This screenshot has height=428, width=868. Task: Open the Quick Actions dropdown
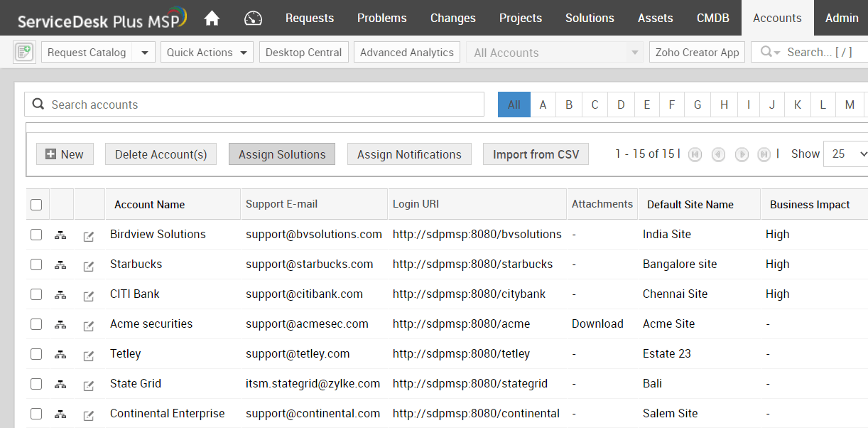tap(207, 53)
